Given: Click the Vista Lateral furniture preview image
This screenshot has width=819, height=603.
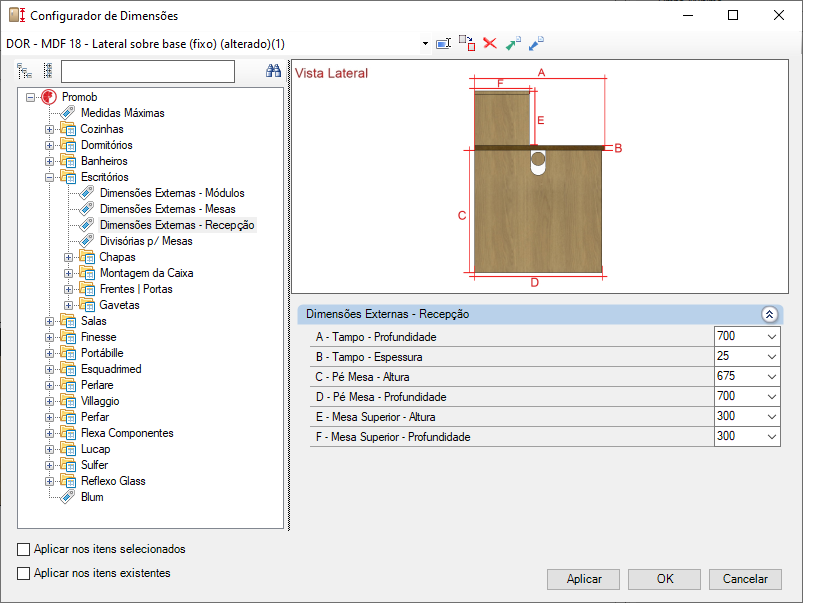Looking at the screenshot, I should point(540,177).
